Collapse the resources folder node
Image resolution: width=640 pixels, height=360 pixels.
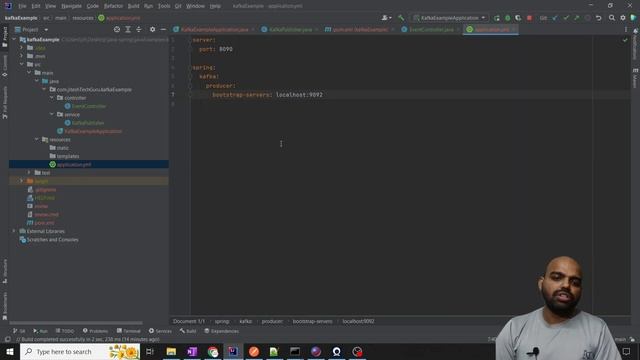[37, 140]
